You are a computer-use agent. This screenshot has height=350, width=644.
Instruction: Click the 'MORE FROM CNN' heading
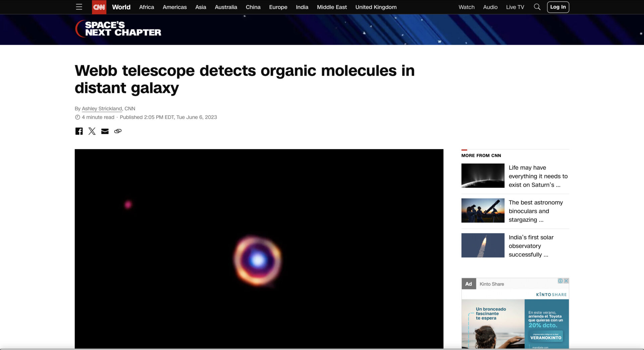pyautogui.click(x=481, y=156)
